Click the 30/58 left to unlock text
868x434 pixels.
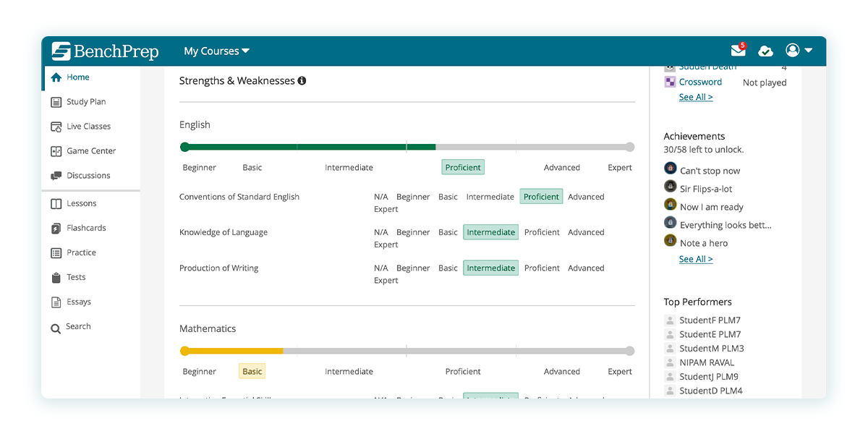pyautogui.click(x=704, y=150)
